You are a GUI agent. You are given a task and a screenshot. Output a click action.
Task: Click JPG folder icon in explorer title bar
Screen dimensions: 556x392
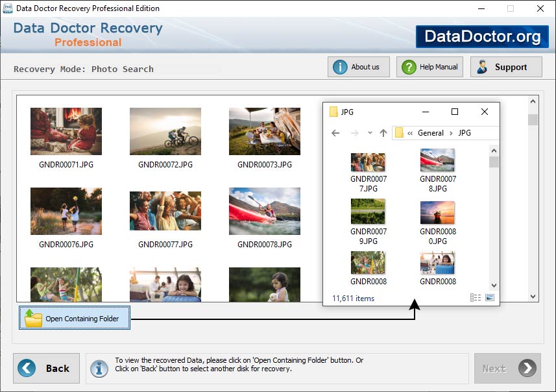coord(333,112)
